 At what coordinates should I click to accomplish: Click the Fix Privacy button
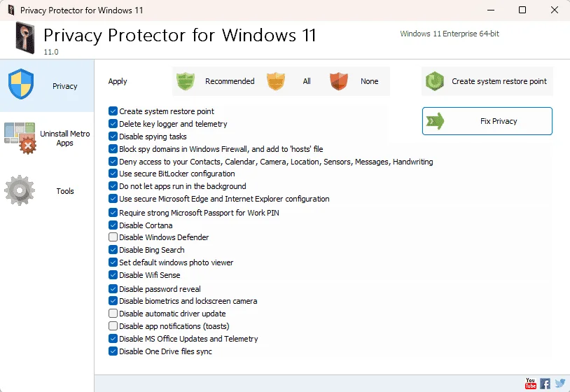click(487, 121)
